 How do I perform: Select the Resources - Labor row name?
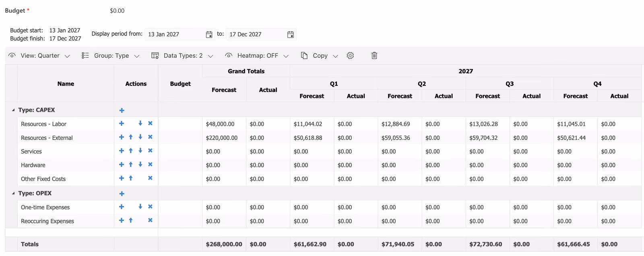[x=43, y=124]
